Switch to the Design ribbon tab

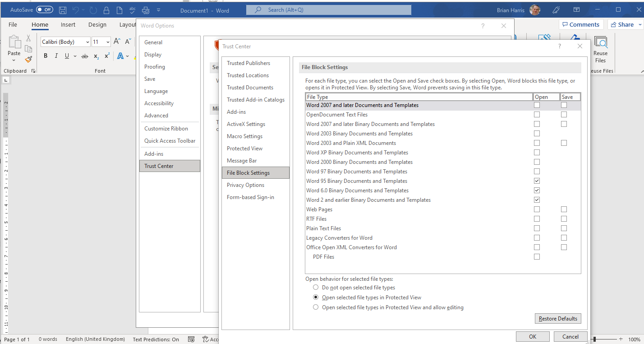[x=97, y=25]
